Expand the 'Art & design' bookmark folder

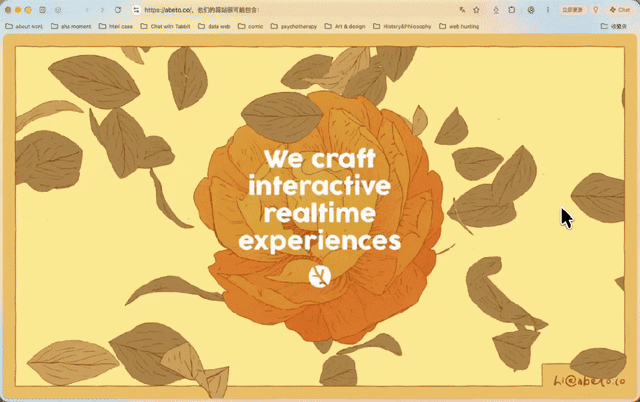click(345, 26)
